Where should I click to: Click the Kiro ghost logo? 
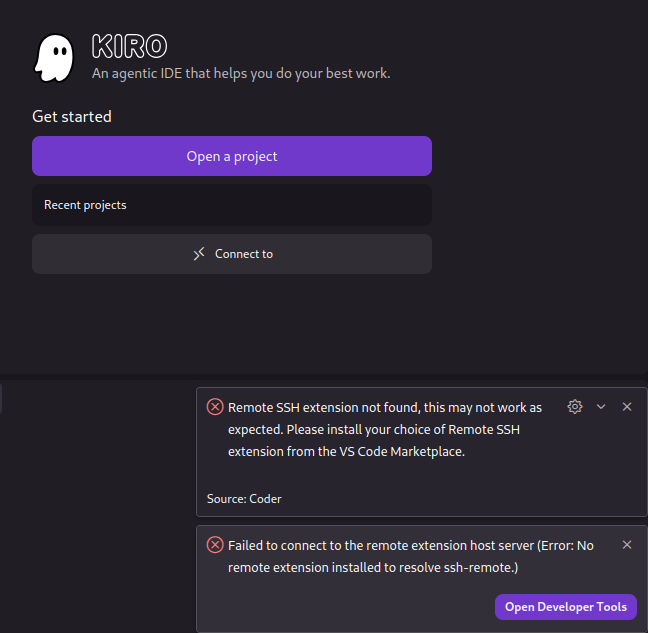54,58
